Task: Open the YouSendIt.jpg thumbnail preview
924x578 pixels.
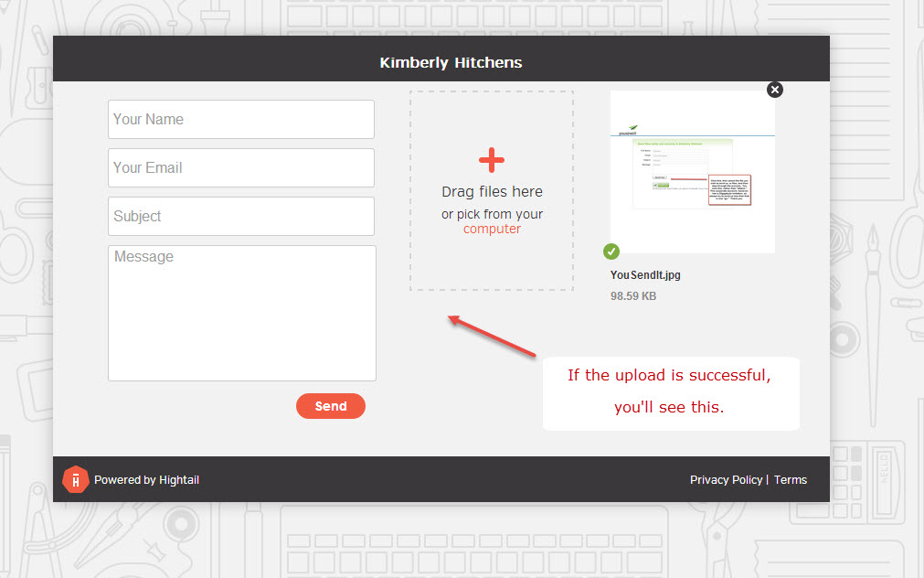Action: (692, 171)
